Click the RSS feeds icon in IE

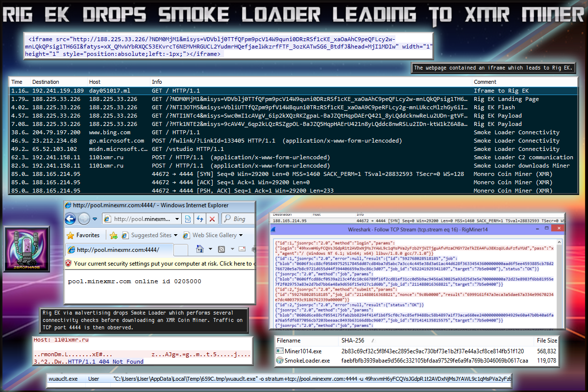pos(221,249)
